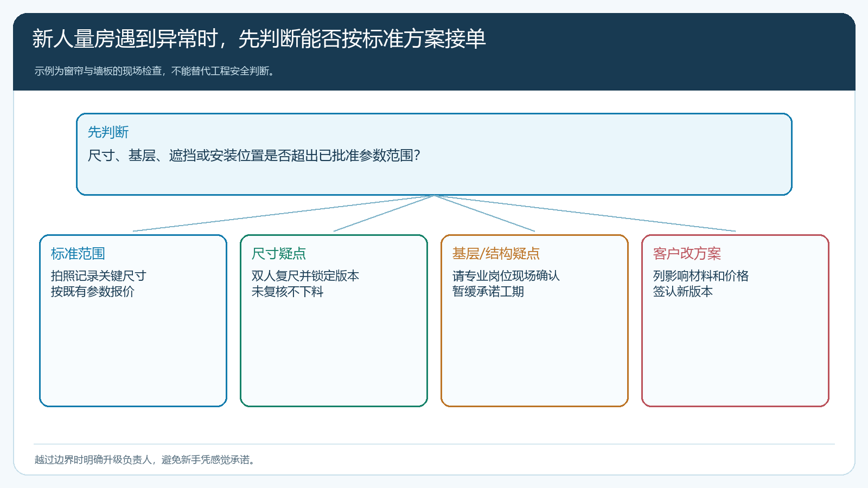This screenshot has width=868, height=488.
Task: Click the line 未复核不下料
Action: [287, 291]
